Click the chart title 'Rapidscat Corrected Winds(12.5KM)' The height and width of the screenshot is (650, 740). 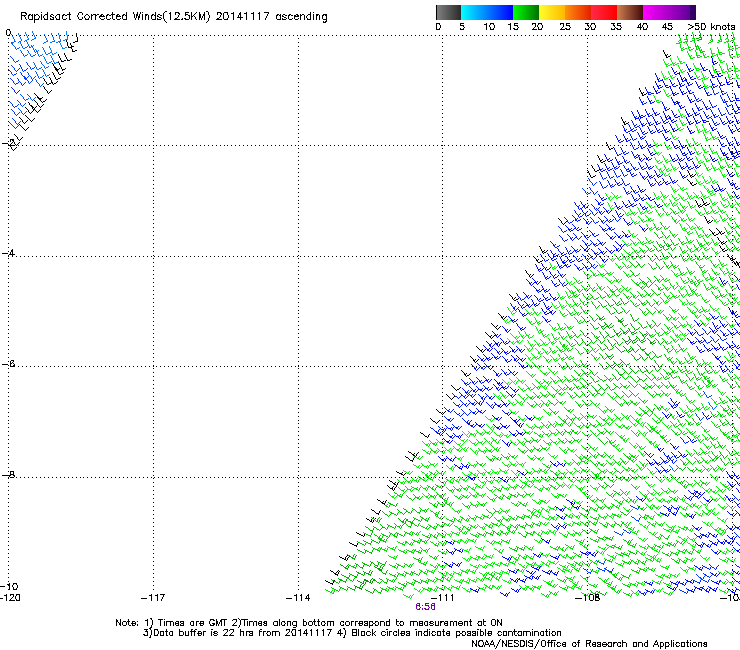[x=115, y=17]
